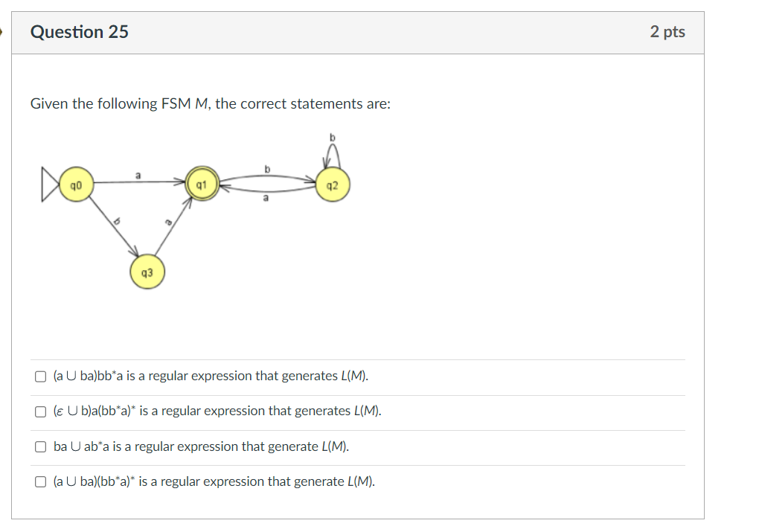Check the first answer option checkbox
759x532 pixels.
[40, 376]
